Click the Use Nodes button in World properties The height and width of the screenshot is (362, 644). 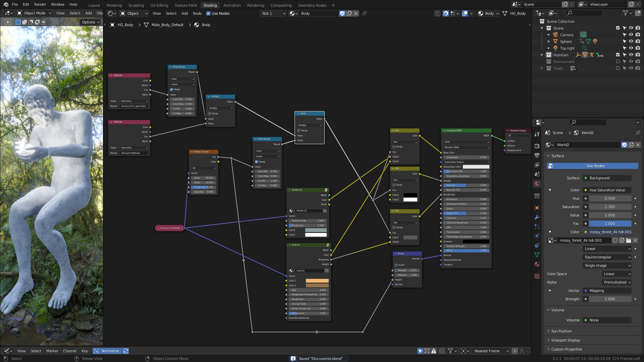(592, 166)
